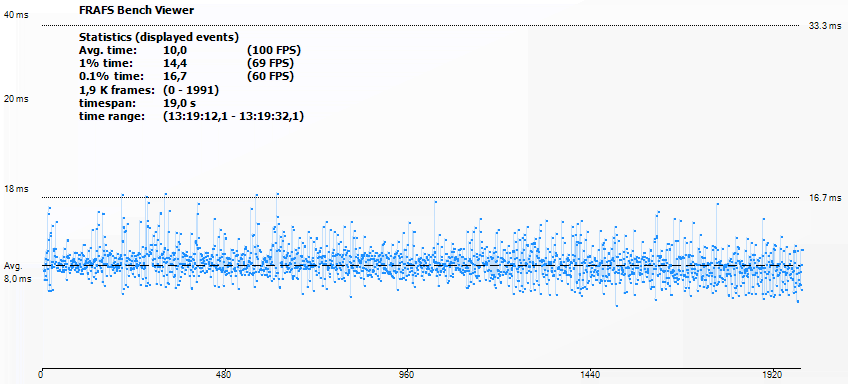Click the '1,9 K frames:' label
848x384 pixels.
tap(117, 90)
